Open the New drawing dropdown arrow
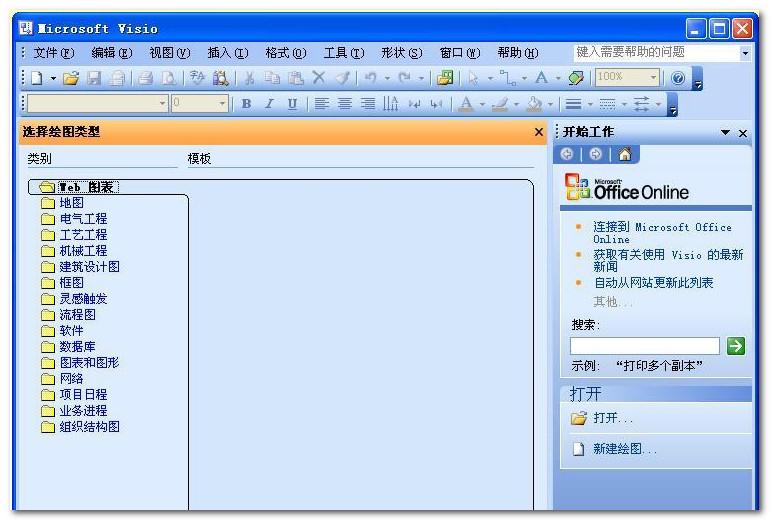The image size is (770, 521). tap(53, 79)
